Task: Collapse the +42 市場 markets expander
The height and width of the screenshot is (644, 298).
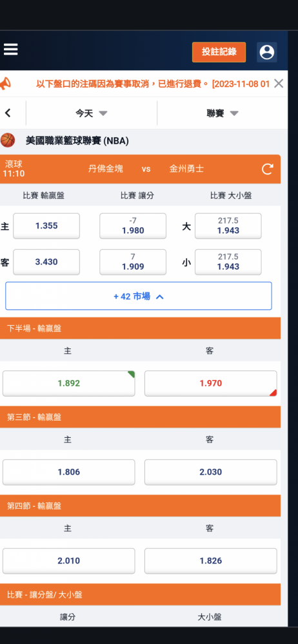Action: pos(139,296)
